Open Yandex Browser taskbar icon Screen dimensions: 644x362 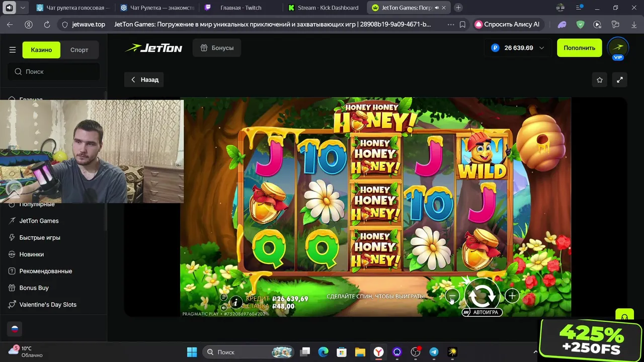pyautogui.click(x=378, y=352)
